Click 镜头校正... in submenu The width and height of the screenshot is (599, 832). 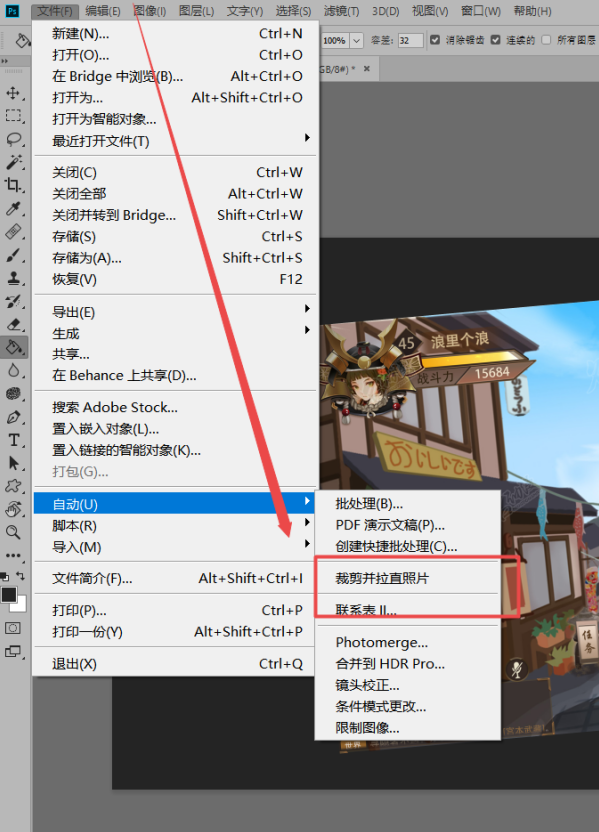pyautogui.click(x=367, y=685)
